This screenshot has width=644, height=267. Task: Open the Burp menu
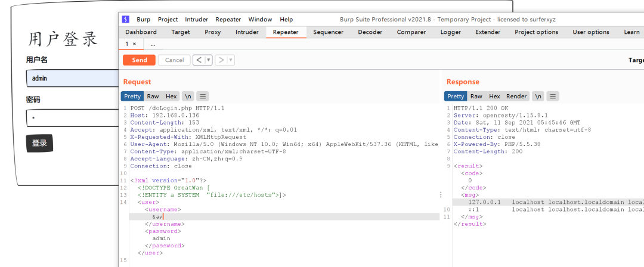[x=143, y=19]
